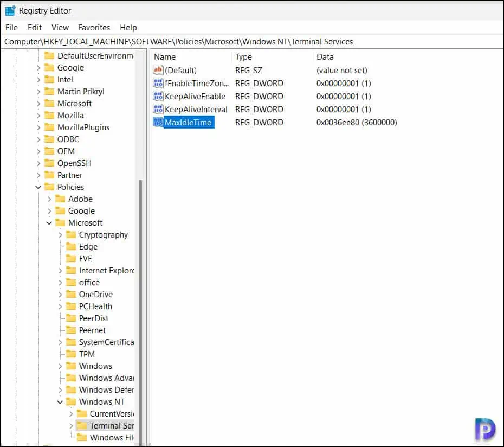Click the Windows File folder icon
This screenshot has width=504, height=447.
(x=82, y=437)
